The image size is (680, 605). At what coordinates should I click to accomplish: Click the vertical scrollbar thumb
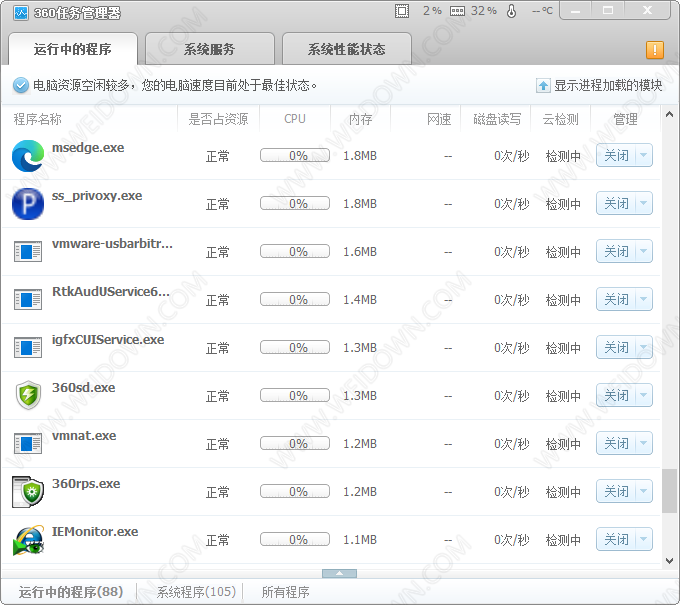click(669, 491)
